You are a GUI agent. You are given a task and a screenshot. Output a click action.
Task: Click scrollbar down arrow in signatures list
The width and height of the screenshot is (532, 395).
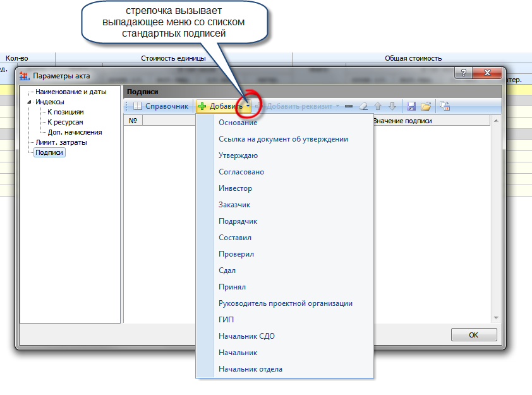coord(496,318)
